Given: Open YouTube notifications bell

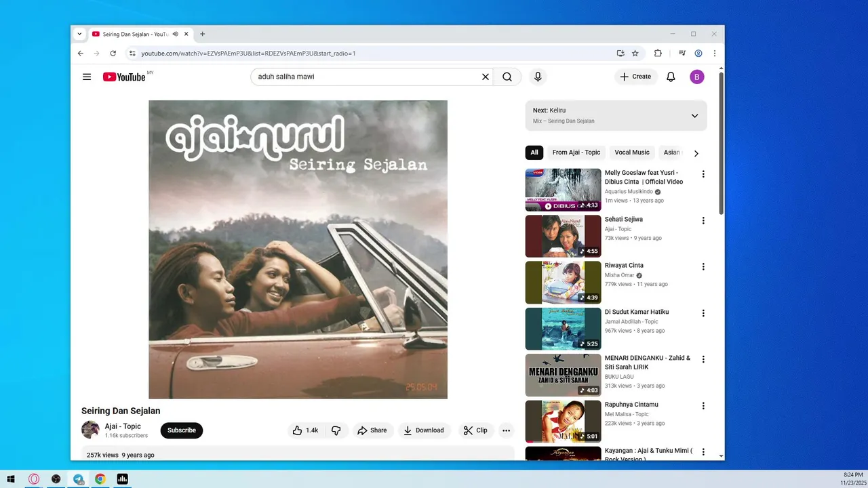Looking at the screenshot, I should pyautogui.click(x=671, y=77).
